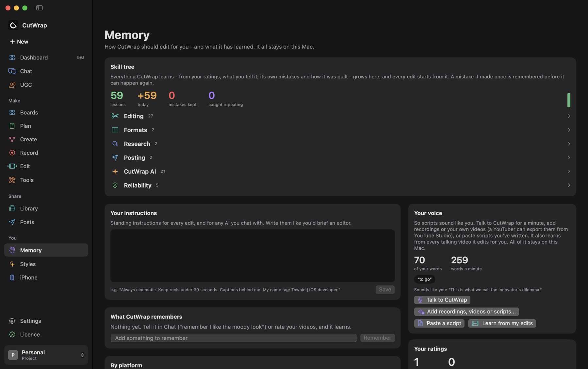Click the New button in sidebar
The image size is (588, 369).
[19, 42]
